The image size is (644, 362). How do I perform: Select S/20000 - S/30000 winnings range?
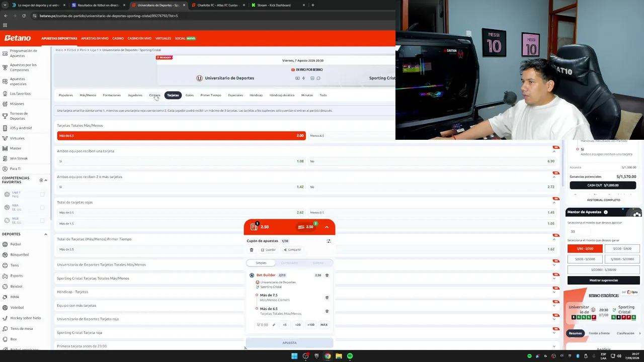pyautogui.click(x=604, y=269)
